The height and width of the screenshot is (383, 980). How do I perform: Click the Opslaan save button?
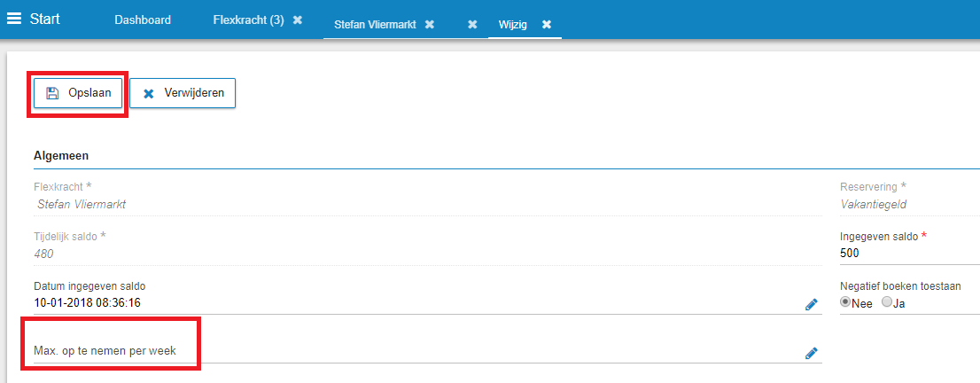pyautogui.click(x=78, y=93)
